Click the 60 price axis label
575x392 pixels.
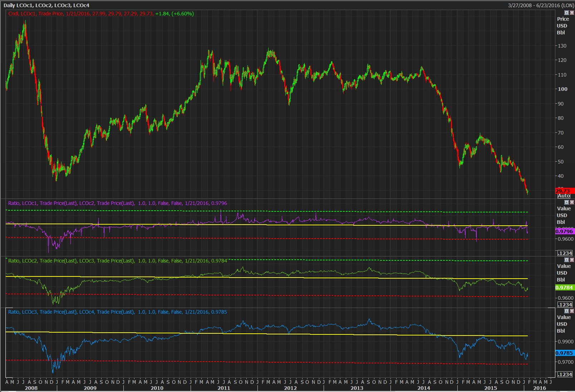[x=561, y=147]
